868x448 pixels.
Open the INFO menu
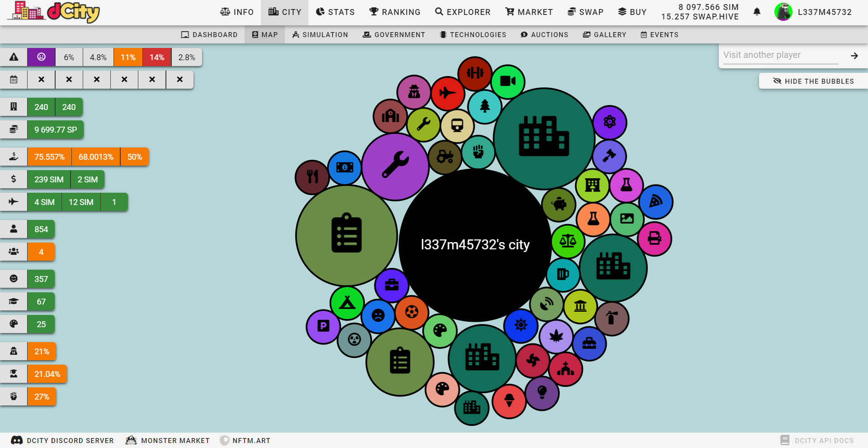point(237,12)
